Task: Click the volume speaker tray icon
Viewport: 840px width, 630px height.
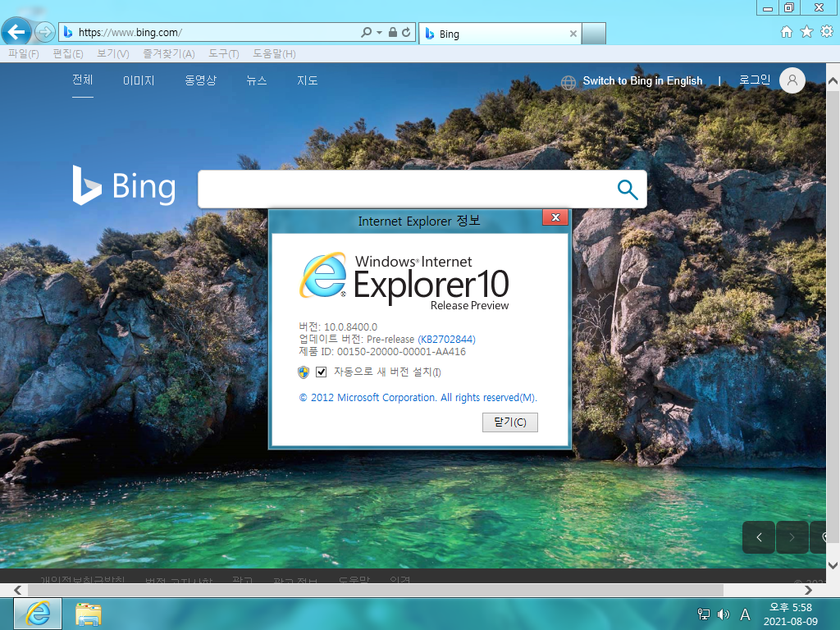Action: tap(724, 614)
